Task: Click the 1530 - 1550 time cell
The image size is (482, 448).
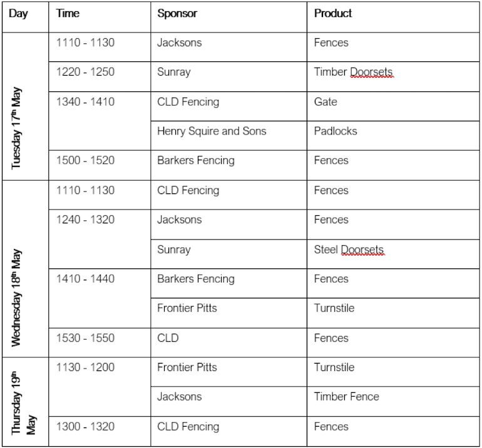Action: (100, 342)
